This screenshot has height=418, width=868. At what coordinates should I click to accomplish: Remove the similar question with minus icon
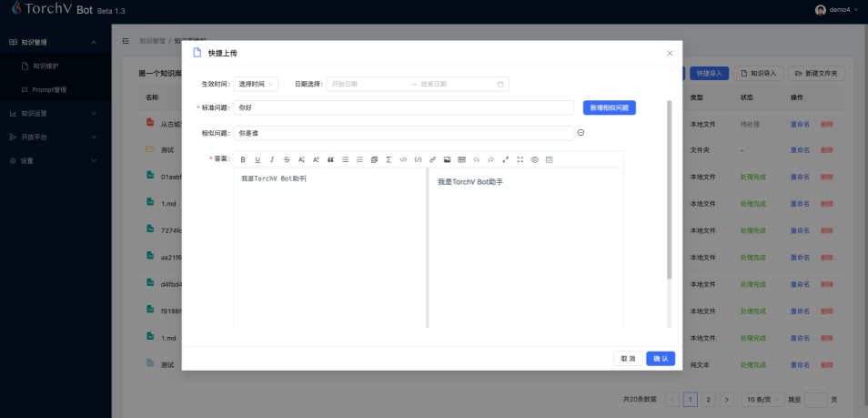[x=581, y=133]
